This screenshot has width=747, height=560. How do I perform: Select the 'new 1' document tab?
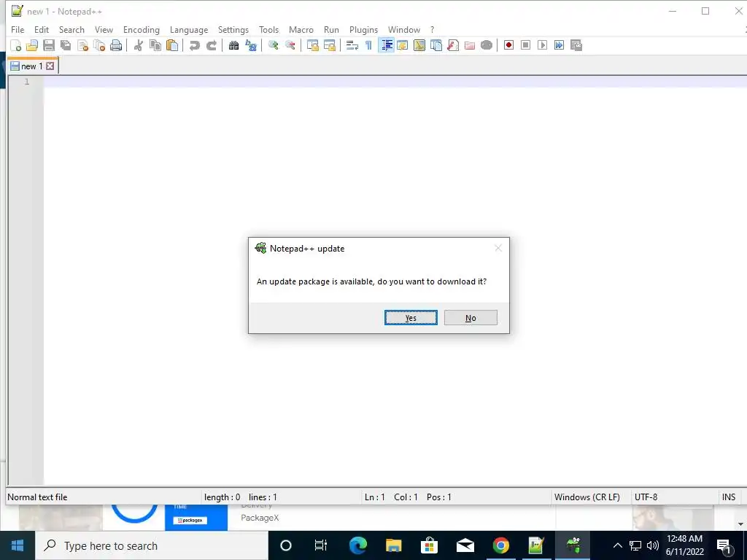[x=32, y=66]
